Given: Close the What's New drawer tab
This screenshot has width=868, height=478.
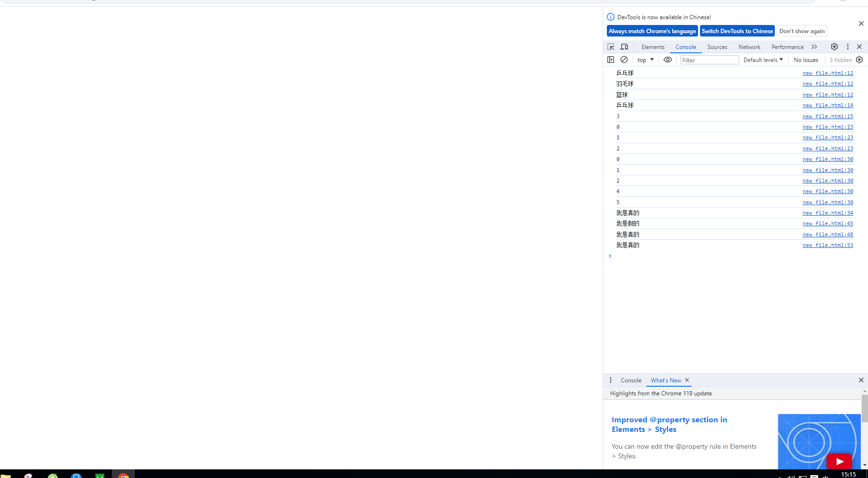Looking at the screenshot, I should click(687, 380).
